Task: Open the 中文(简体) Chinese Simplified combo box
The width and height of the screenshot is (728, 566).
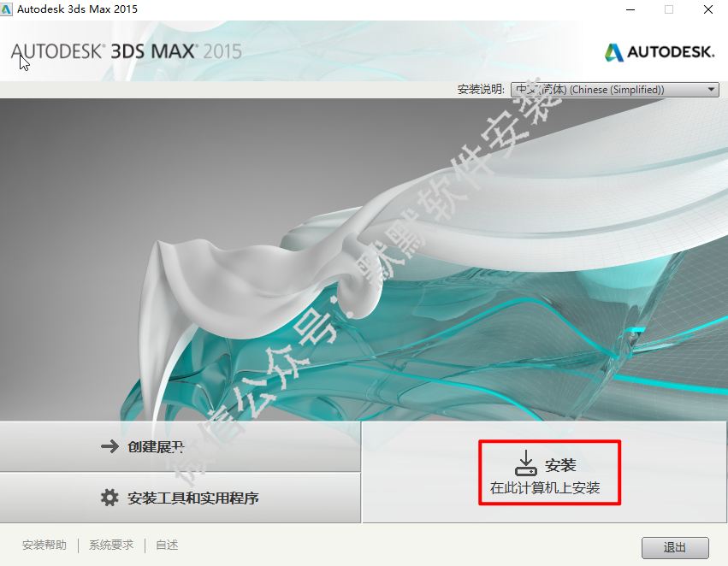Action: coord(615,90)
